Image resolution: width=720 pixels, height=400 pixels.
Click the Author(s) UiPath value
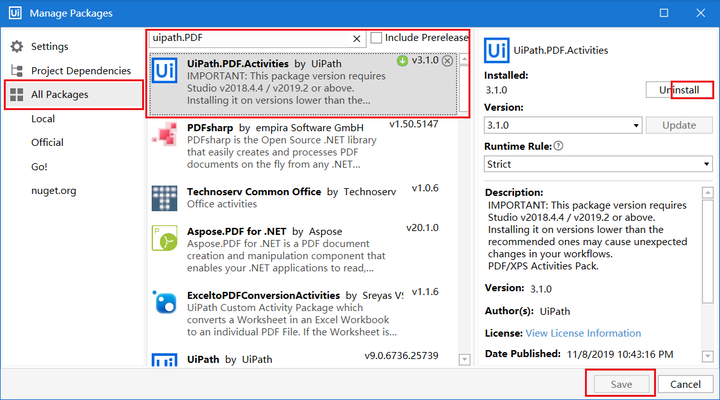coord(555,311)
